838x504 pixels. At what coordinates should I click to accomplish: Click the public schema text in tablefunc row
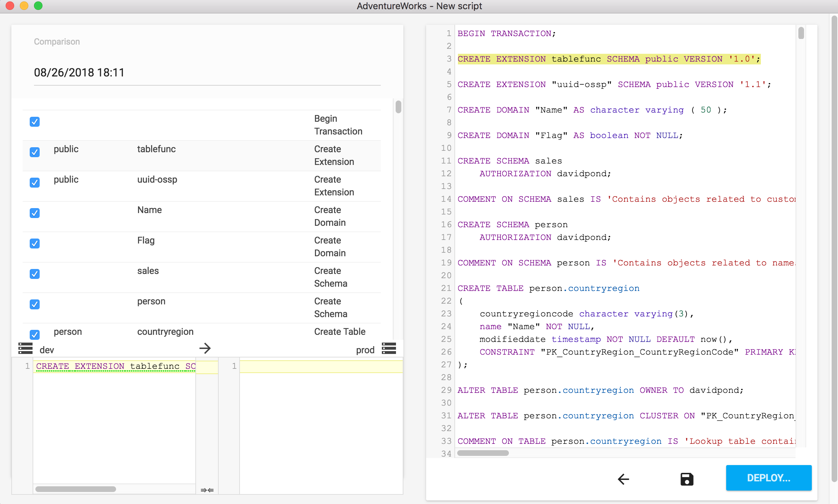coord(66,149)
